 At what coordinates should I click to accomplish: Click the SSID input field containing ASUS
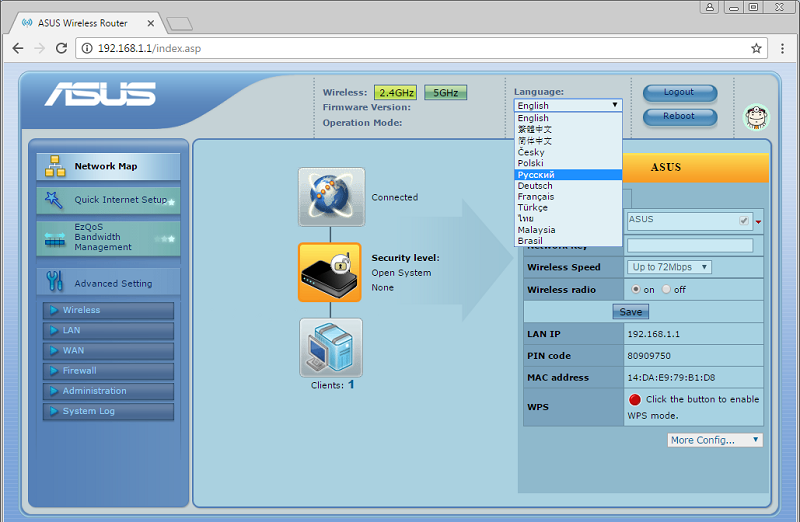689,220
